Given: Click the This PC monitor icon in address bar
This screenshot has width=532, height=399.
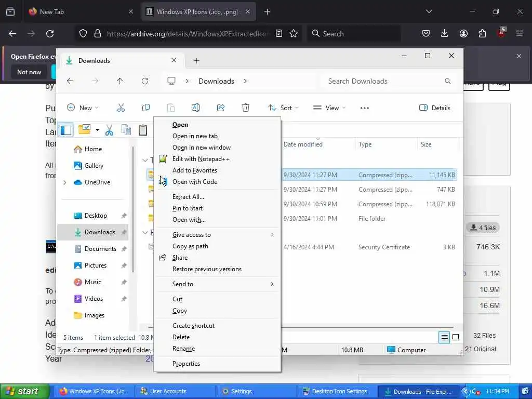Looking at the screenshot, I should tap(171, 81).
